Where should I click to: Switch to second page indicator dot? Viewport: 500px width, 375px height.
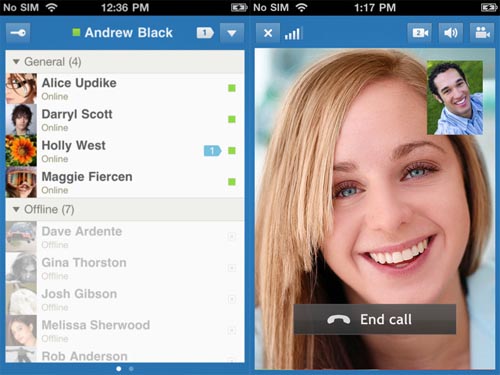131,369
